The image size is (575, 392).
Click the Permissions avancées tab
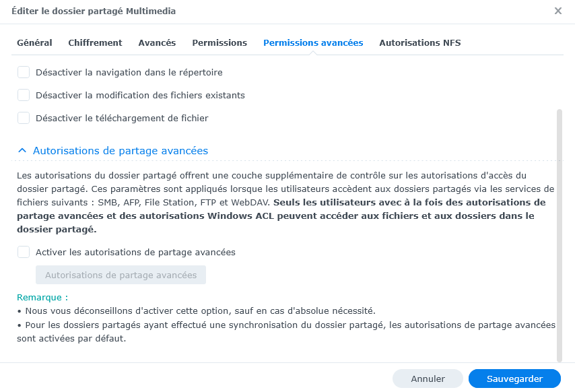tap(313, 42)
